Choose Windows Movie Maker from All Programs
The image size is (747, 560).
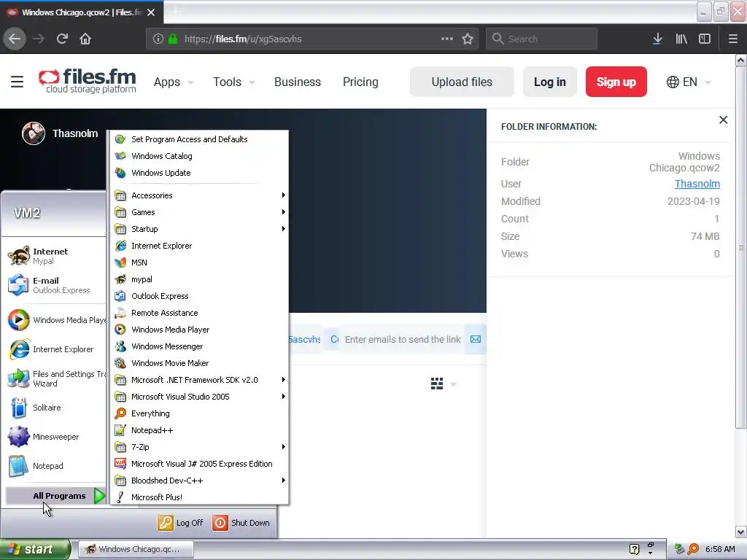click(x=200, y=363)
